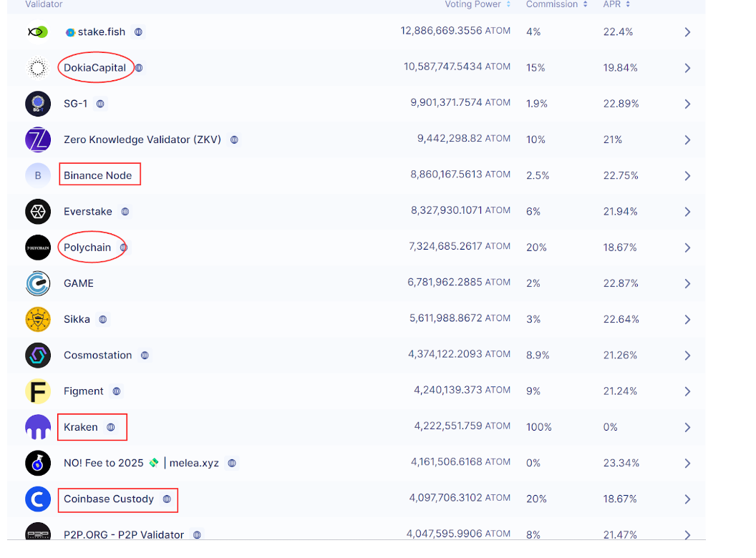Click the P2P.ORG - P2P Validator name

(124, 534)
